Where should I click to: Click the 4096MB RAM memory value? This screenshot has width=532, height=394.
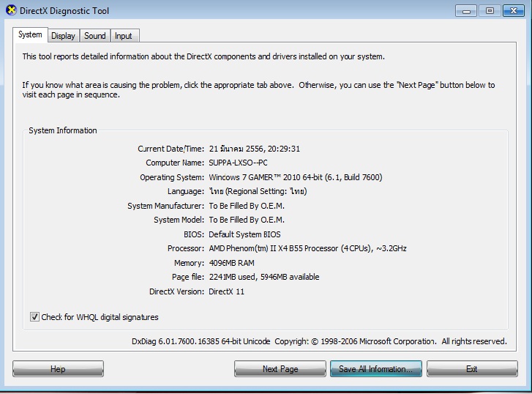232,263
